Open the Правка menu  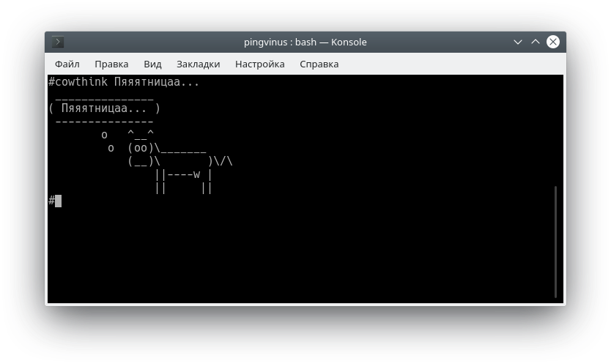[111, 64]
